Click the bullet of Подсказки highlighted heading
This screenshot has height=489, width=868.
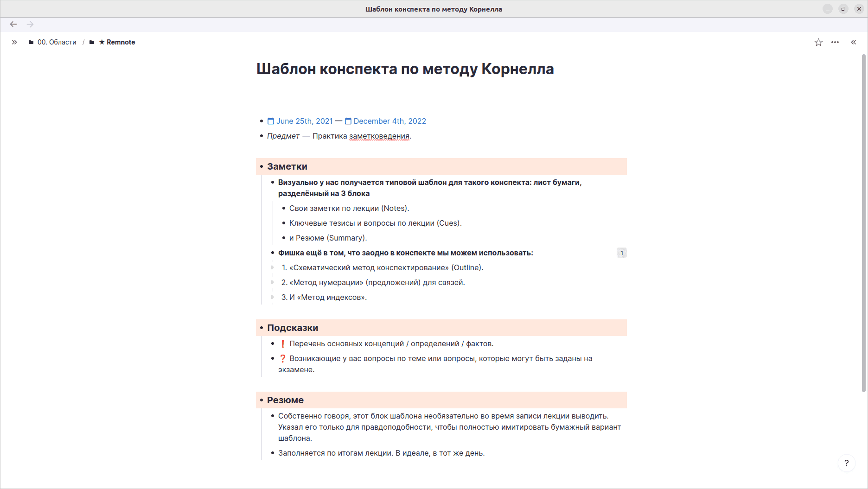point(262,328)
